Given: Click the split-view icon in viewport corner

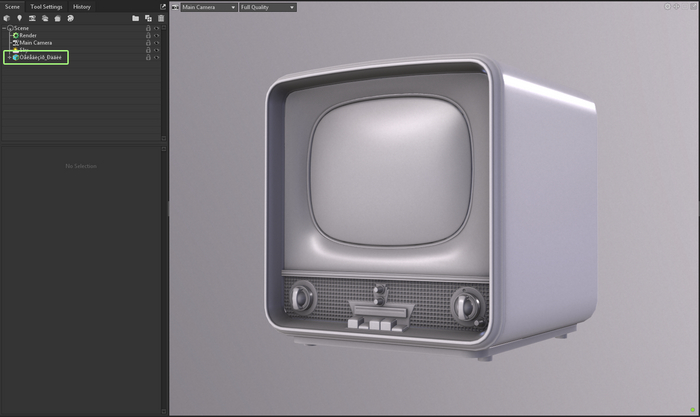Looking at the screenshot, I should pos(676,6).
